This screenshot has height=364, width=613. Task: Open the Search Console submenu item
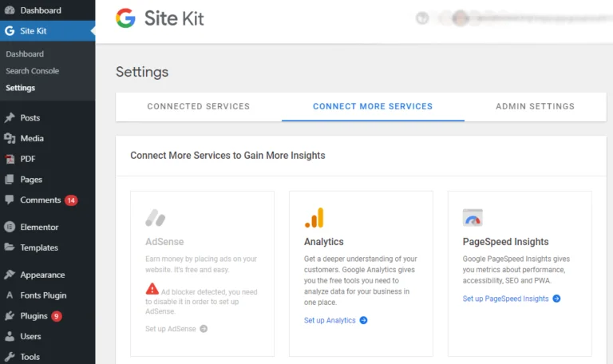33,71
